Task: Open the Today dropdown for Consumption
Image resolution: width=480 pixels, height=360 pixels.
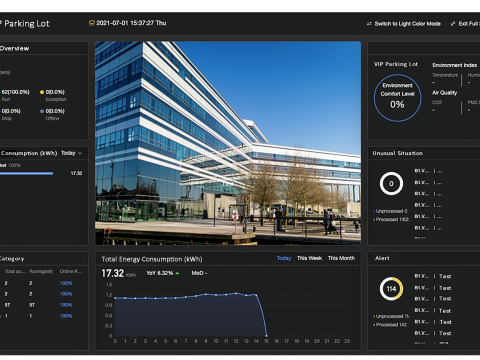Action: 71,153
